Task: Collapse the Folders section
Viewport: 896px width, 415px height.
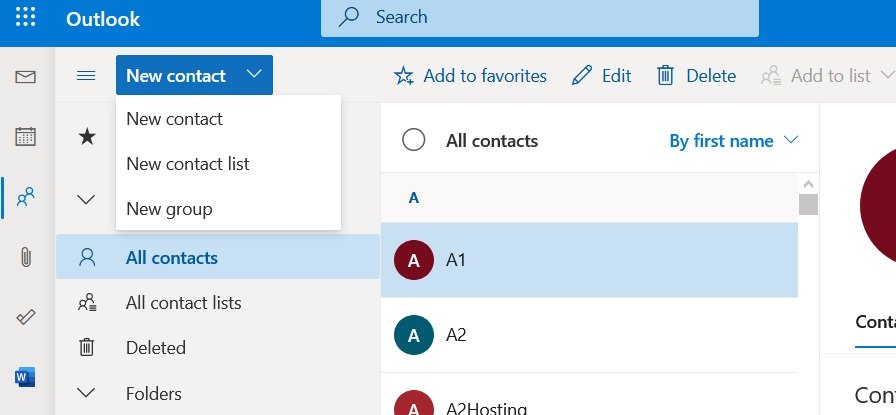Action: coord(87,393)
